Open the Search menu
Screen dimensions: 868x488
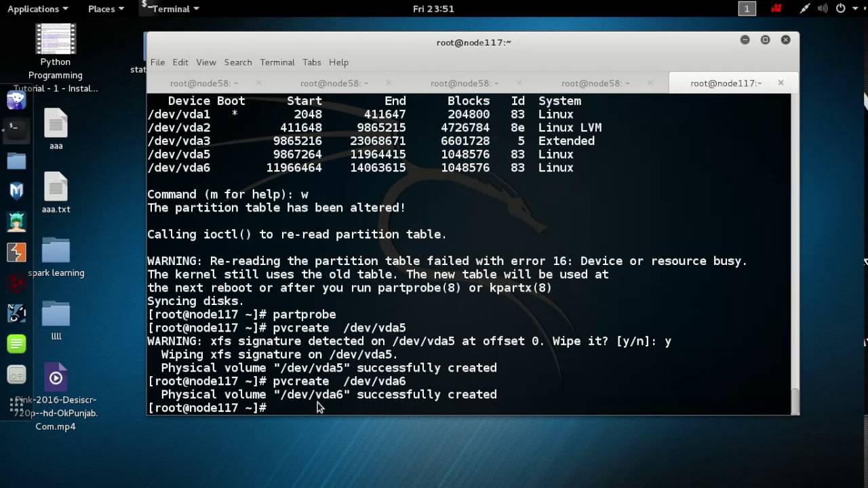click(x=238, y=62)
